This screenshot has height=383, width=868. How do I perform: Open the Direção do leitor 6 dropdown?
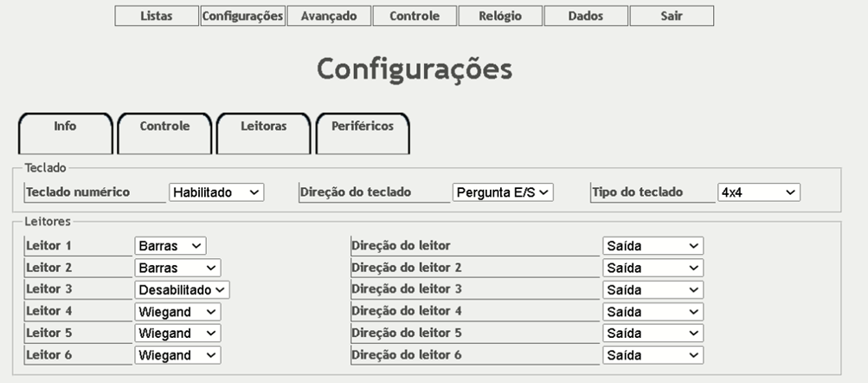653,355
